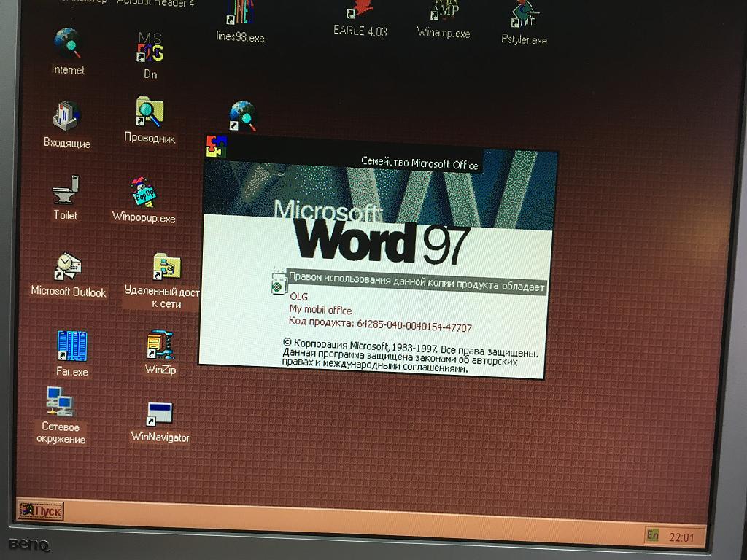The image size is (747, 560).
Task: Select the Dn MS-DOS shortcut icon
Action: [150, 47]
